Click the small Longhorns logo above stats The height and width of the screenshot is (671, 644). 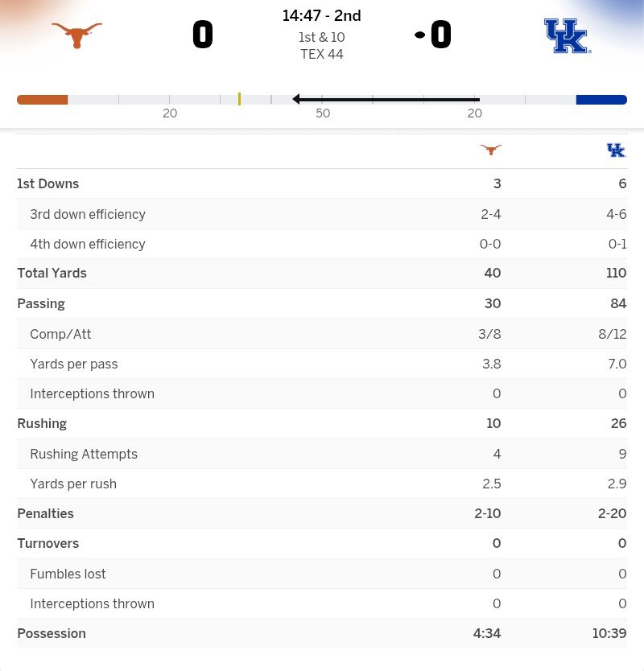point(490,150)
